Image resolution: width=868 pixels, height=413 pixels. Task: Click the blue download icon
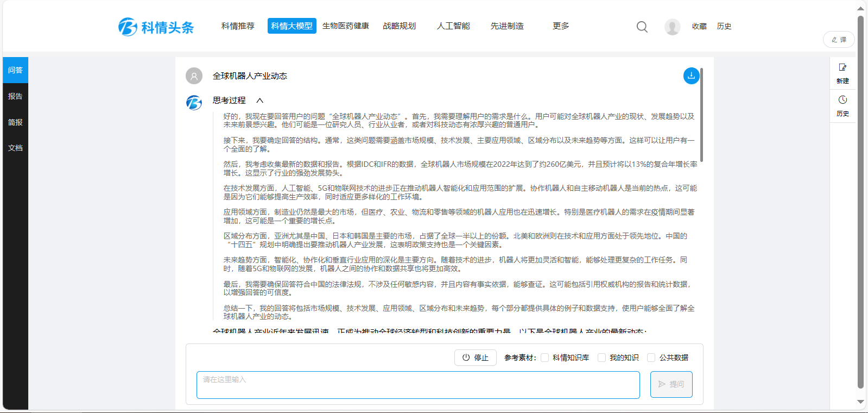pos(691,76)
